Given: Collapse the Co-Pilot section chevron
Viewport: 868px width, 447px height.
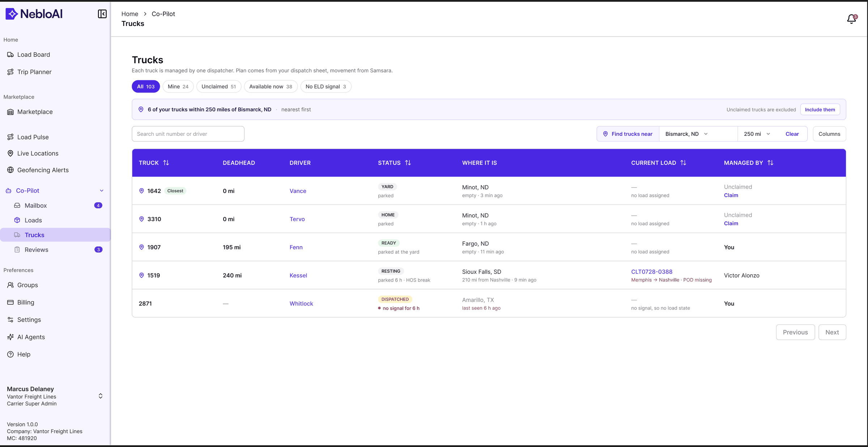Looking at the screenshot, I should pos(102,190).
